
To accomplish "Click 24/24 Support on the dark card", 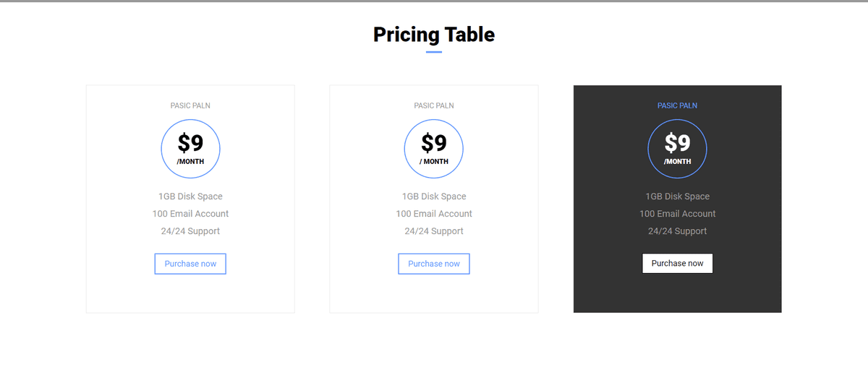I will pyautogui.click(x=677, y=231).
